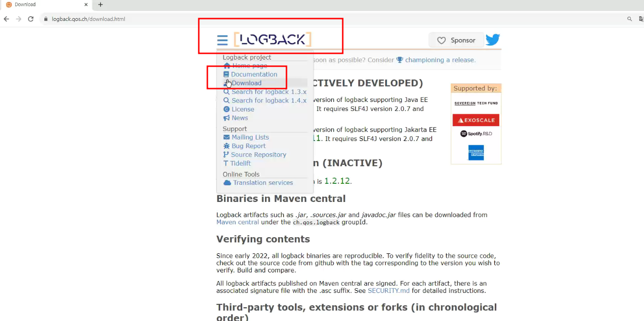The image size is (644, 321).
Task: Focus the address bar URL
Action: [88, 19]
